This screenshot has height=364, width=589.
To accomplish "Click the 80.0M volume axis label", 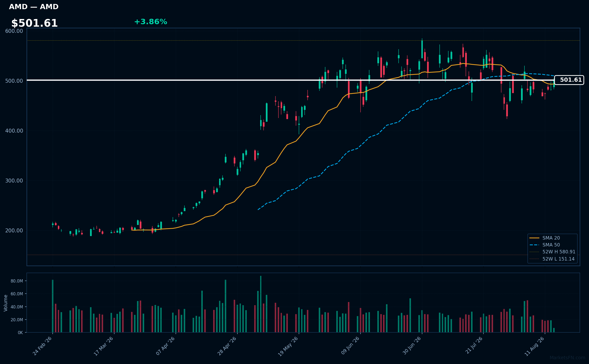I will pos(17,281).
